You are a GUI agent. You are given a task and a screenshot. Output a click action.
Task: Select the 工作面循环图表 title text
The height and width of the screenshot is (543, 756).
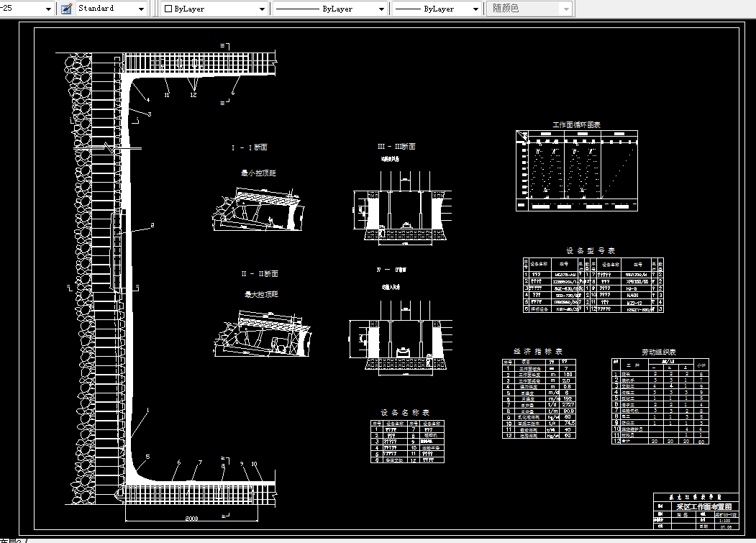tap(576, 125)
